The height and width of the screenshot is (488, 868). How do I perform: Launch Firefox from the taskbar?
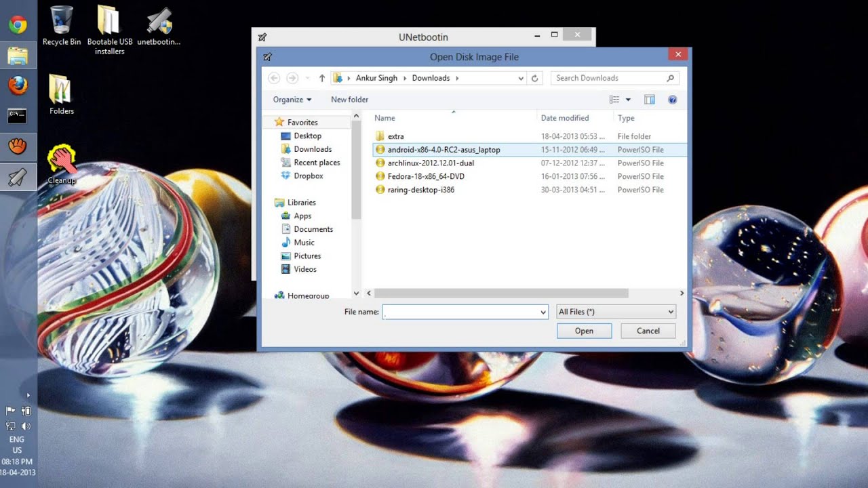point(18,85)
